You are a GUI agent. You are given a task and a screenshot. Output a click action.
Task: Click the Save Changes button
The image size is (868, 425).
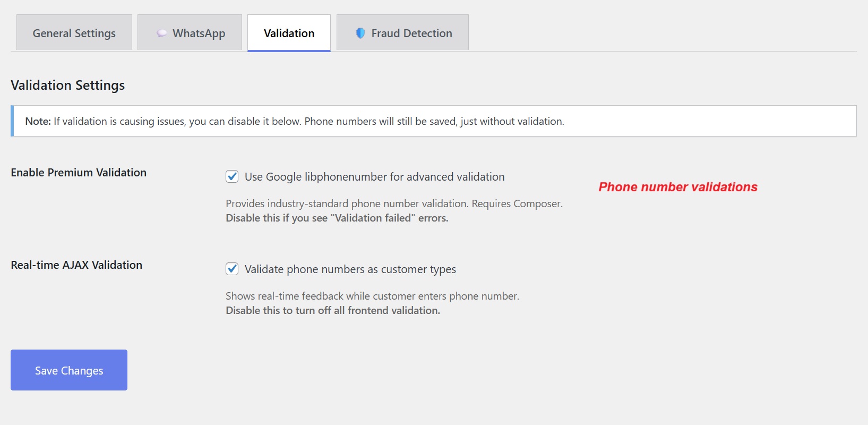[x=68, y=370]
